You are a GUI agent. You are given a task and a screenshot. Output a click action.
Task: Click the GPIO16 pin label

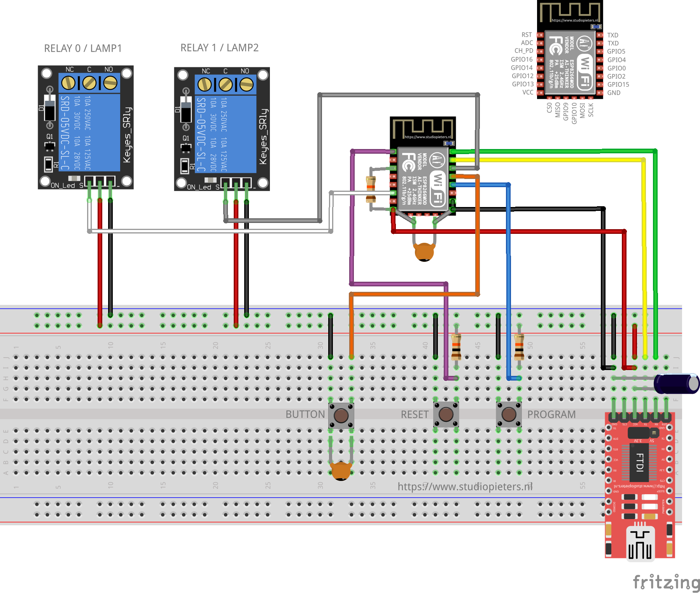(x=521, y=60)
